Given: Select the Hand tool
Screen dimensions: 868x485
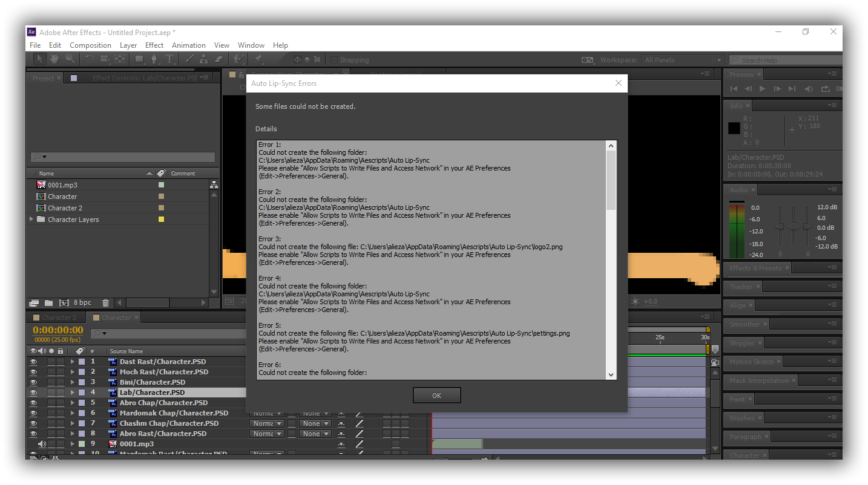Looking at the screenshot, I should point(54,59).
